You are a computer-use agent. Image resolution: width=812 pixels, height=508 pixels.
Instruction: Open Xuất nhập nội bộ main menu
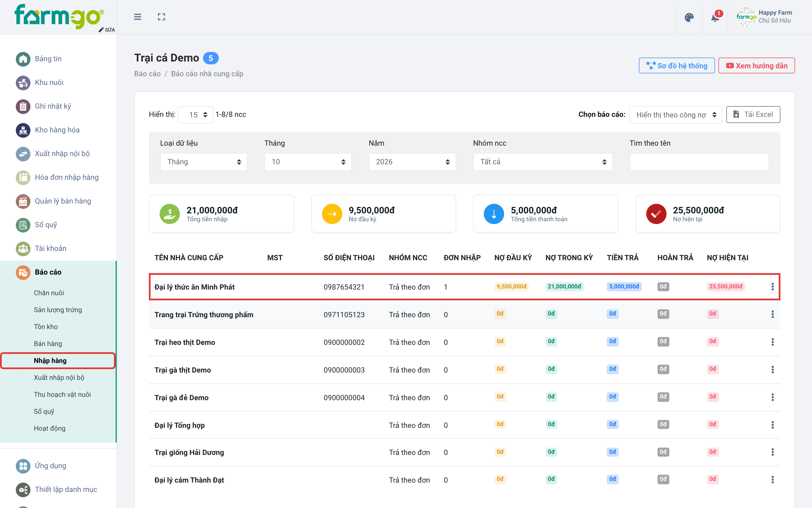coord(53,154)
